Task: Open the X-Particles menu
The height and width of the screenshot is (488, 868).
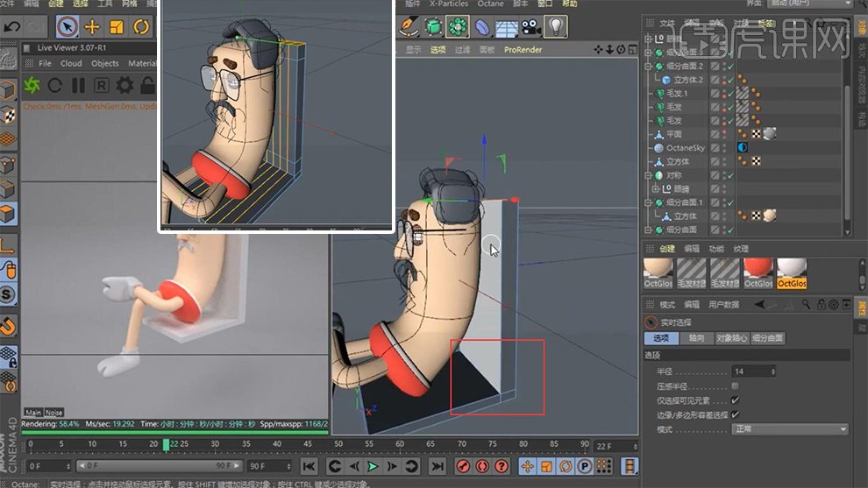Action: 449,4
